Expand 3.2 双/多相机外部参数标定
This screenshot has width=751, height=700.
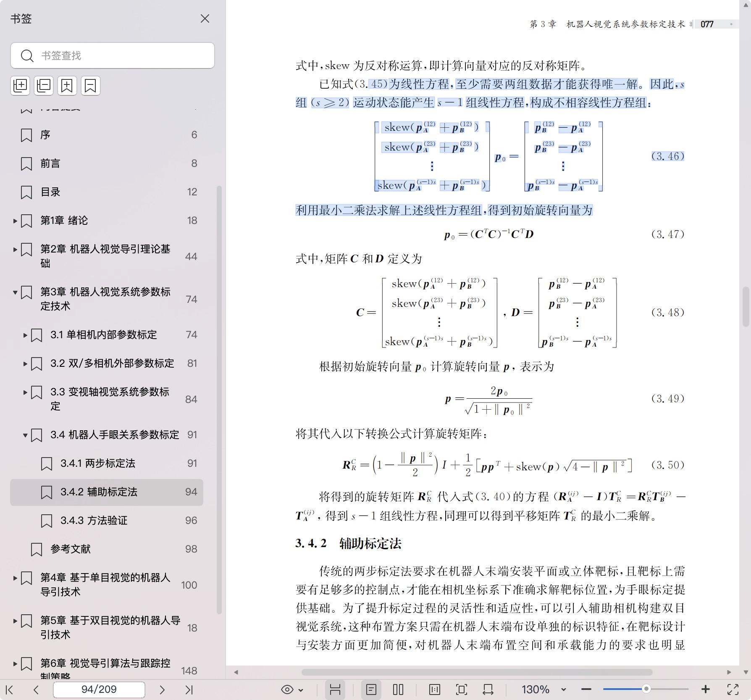(25, 364)
